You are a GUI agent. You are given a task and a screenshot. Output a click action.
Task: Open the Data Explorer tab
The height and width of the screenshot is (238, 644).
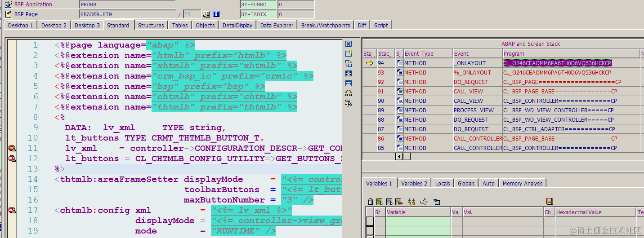(277, 26)
